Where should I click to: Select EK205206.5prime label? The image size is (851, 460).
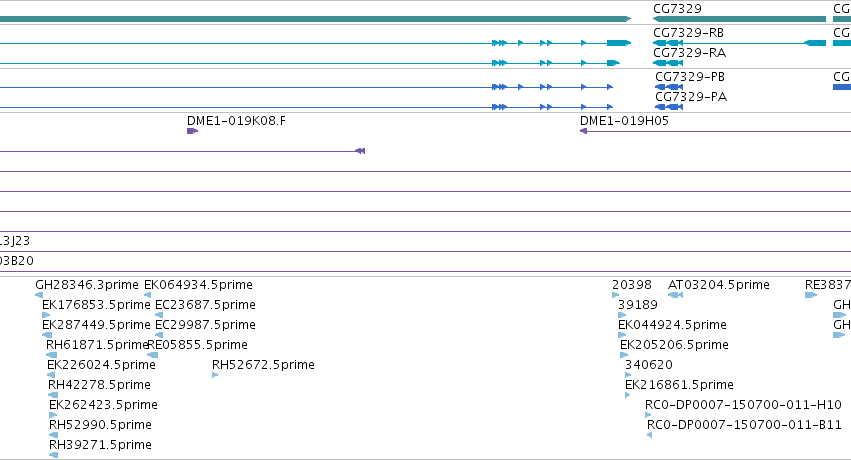click(x=674, y=345)
